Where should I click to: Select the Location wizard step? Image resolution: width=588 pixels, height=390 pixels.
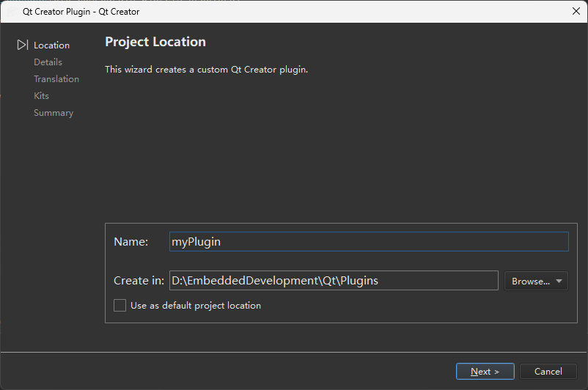(52, 45)
